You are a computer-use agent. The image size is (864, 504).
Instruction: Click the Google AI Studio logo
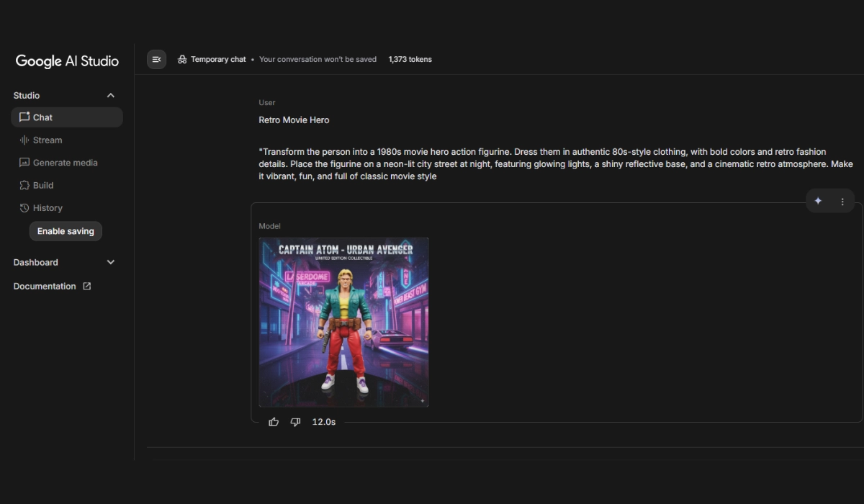click(x=67, y=61)
